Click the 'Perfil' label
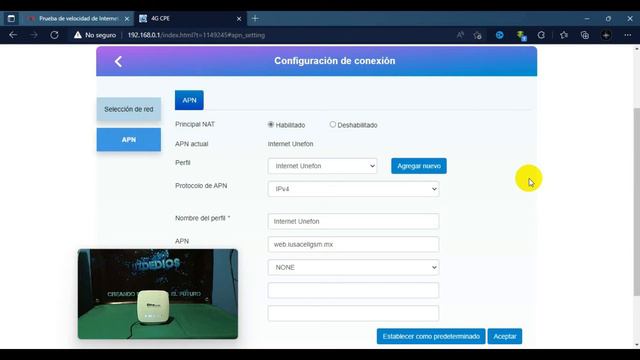The width and height of the screenshot is (640, 360). tap(182, 162)
